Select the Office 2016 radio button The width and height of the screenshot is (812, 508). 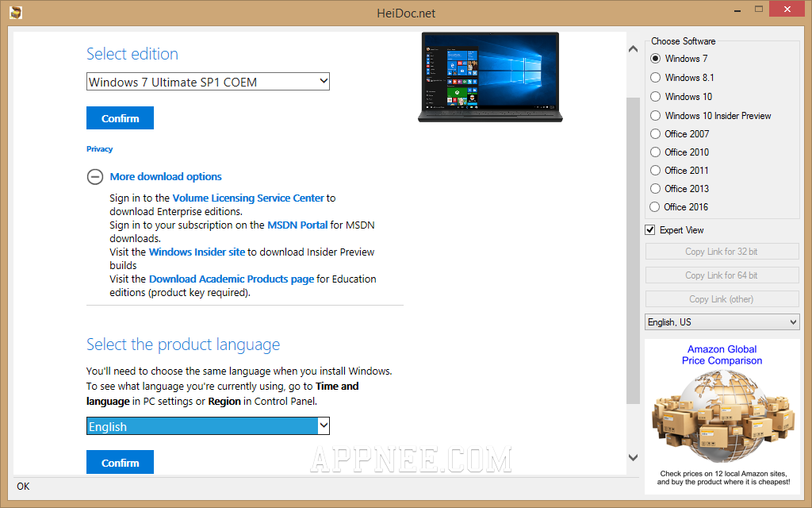656,207
